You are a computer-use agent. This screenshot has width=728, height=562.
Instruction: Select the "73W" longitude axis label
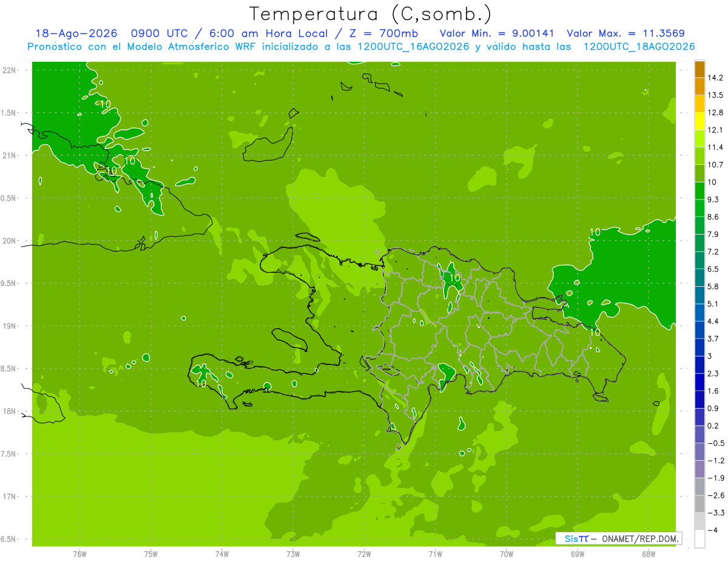(x=293, y=554)
